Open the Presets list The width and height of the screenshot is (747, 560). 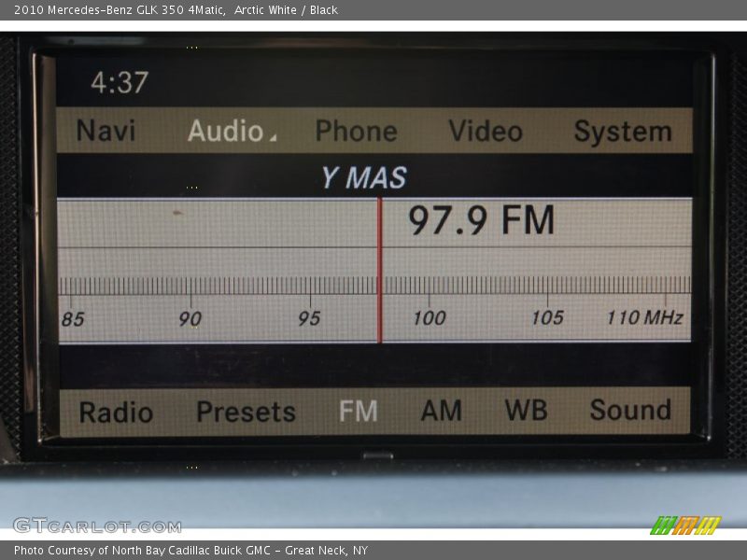click(x=246, y=412)
